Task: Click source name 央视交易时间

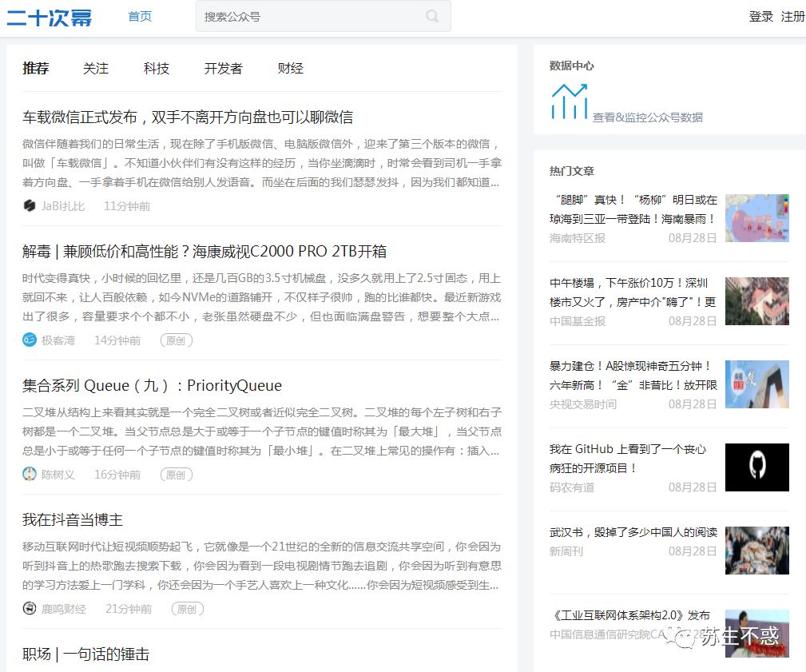Action: click(x=583, y=404)
